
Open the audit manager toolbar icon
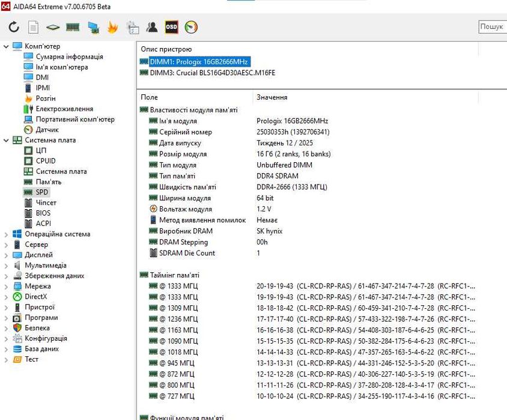pyautogui.click(x=133, y=28)
